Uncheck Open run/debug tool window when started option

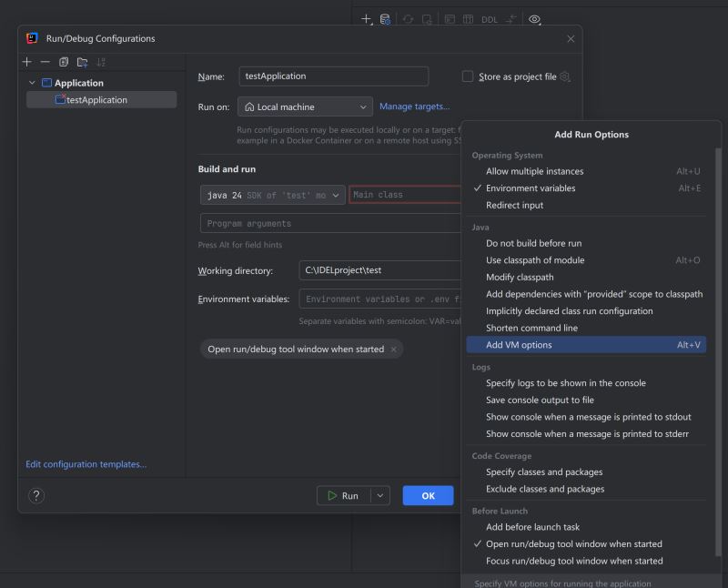tap(573, 544)
